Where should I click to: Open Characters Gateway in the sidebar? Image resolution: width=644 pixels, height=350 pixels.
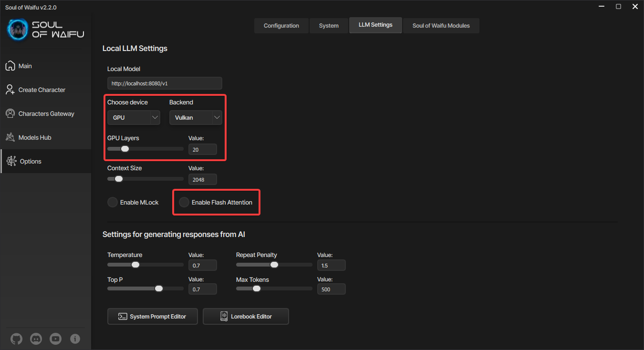click(x=46, y=113)
